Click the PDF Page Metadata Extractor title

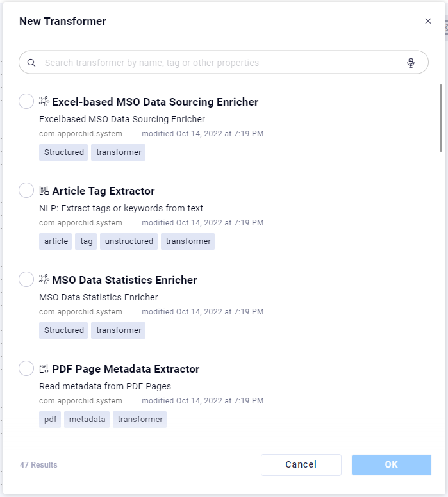point(126,369)
